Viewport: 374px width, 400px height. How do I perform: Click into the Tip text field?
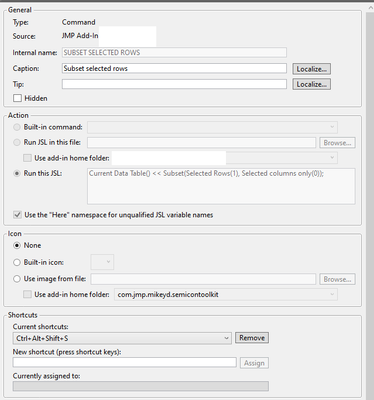click(x=174, y=84)
